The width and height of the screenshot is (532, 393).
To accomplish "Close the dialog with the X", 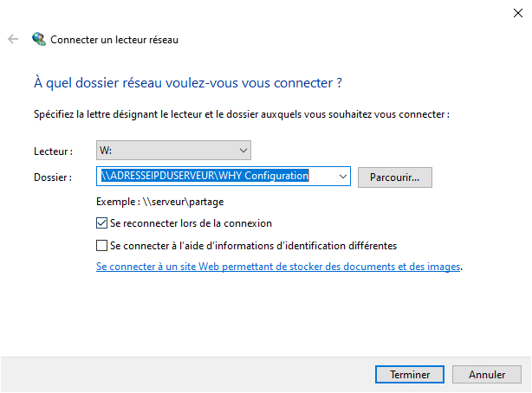I will (518, 13).
